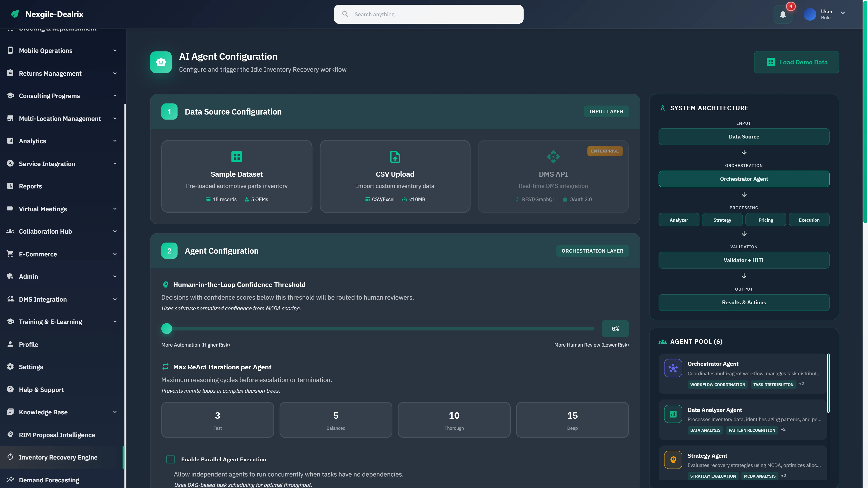Viewport: 868px width, 488px height.
Task: Open the Settings gear icon
Action: (10, 367)
